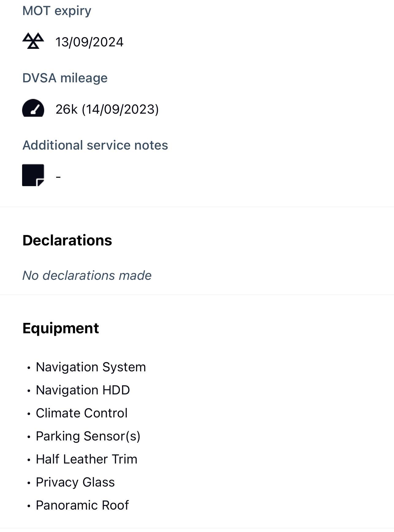Click the MOT expiry label
Image resolution: width=394 pixels, height=532 pixels.
57,11
